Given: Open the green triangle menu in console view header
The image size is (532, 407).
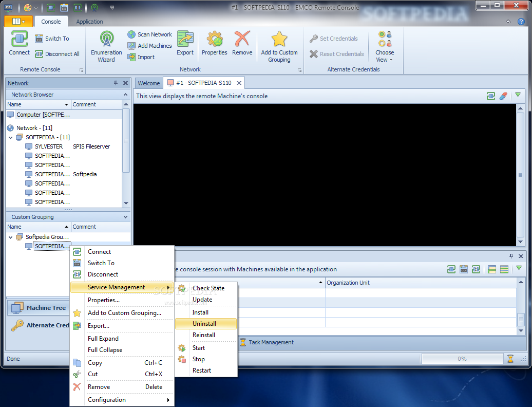Looking at the screenshot, I should [518, 95].
